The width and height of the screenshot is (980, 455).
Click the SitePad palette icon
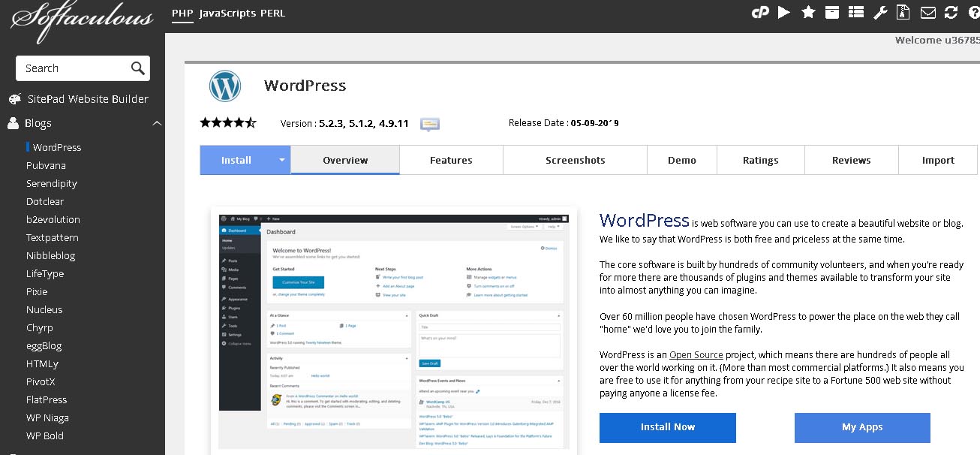pyautogui.click(x=14, y=99)
